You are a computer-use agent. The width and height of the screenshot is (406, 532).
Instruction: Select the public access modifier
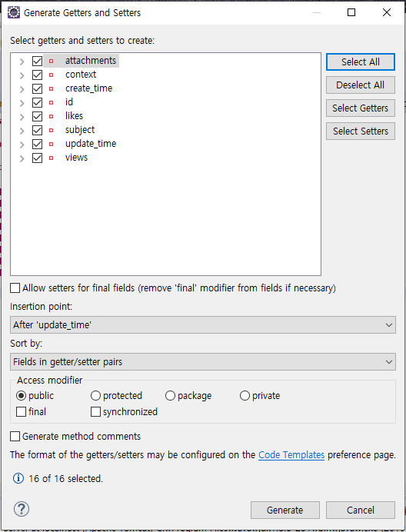[x=21, y=396]
